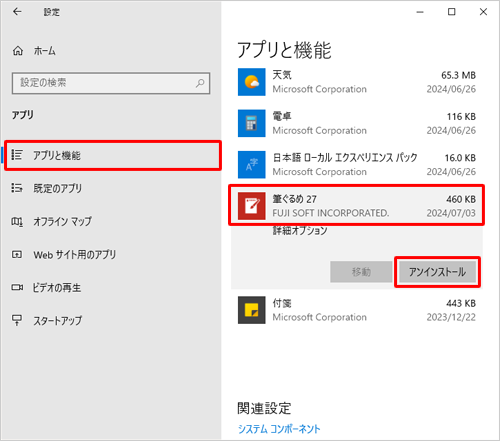Select the 筆ぐるめ 27 app name
500x441 pixels.
pos(295,199)
